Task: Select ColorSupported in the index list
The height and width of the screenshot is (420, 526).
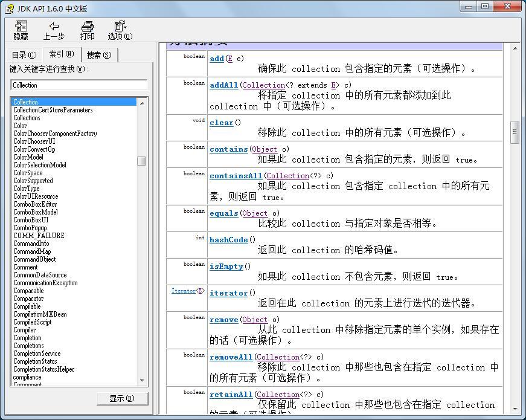Action: (x=33, y=181)
